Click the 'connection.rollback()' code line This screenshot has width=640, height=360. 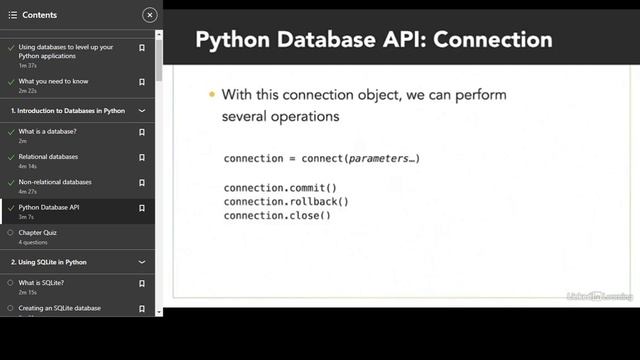tap(286, 202)
